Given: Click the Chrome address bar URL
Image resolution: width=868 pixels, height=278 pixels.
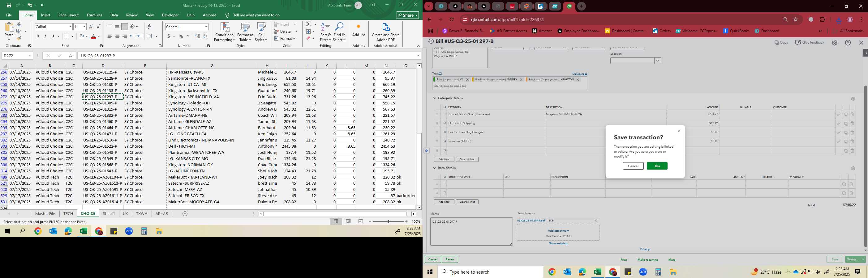Looking at the screenshot, I should tap(508, 19).
